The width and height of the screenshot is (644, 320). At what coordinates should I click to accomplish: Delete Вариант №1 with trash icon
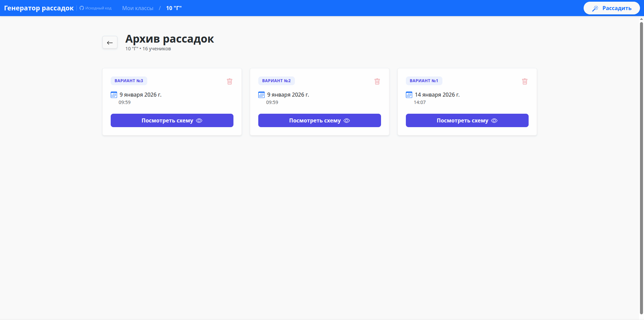[525, 82]
